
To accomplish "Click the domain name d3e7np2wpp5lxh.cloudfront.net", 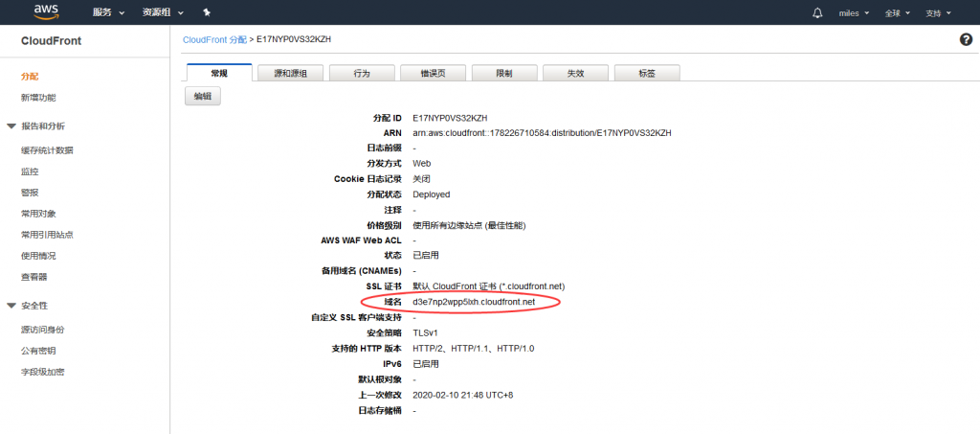I will (x=474, y=302).
